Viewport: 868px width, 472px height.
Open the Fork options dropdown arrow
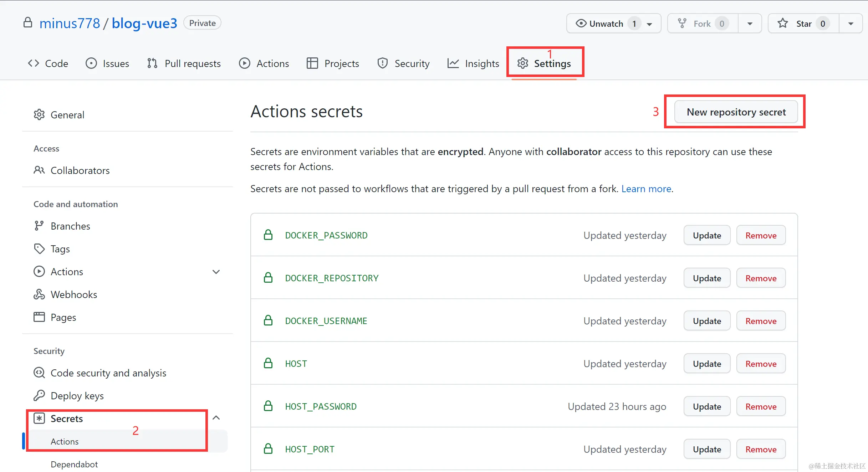pos(750,24)
